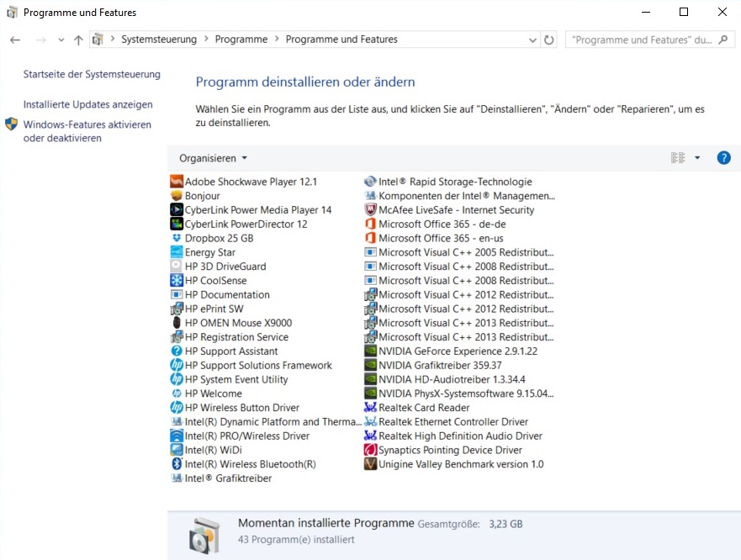Select Microsoft Visual C++ 2005 Redistributable entry
Image resolution: width=741 pixels, height=560 pixels.
coord(459,252)
